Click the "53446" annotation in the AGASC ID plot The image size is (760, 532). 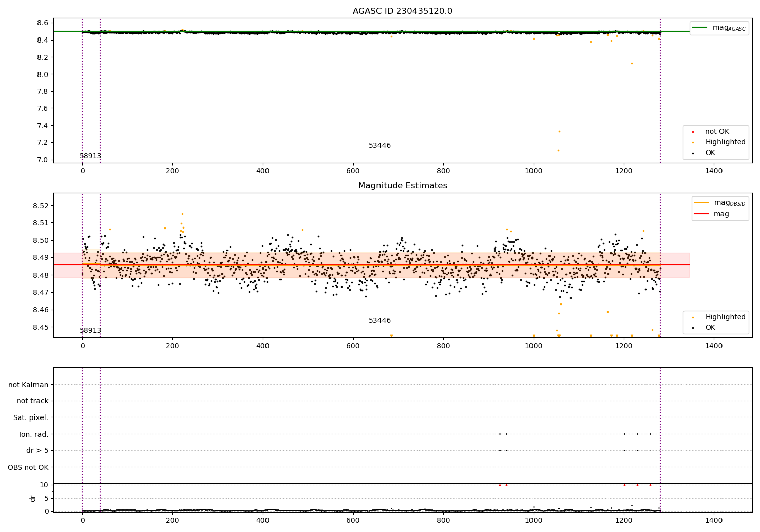[379, 146]
